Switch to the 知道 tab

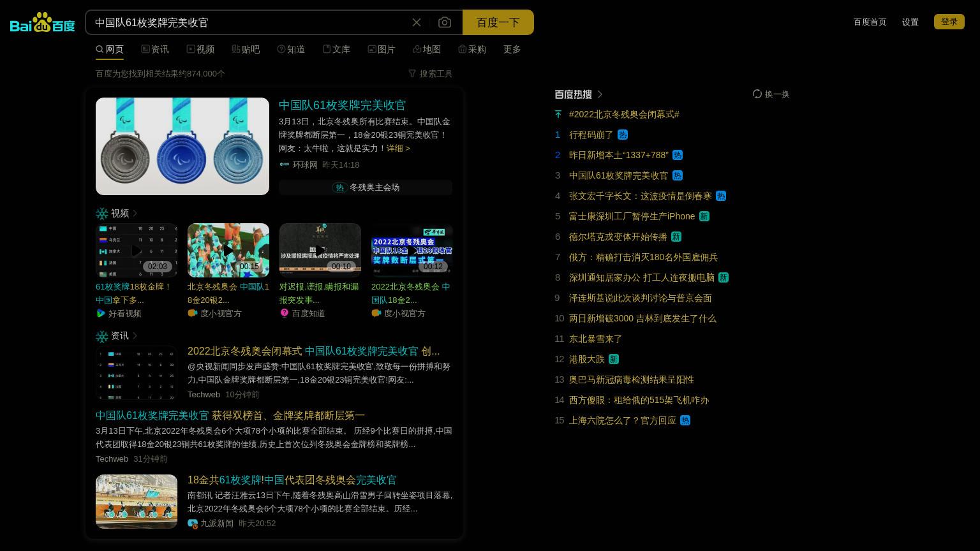tap(291, 49)
